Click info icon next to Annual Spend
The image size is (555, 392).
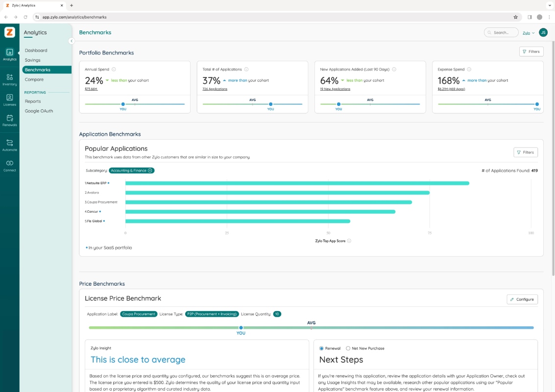[x=114, y=70]
